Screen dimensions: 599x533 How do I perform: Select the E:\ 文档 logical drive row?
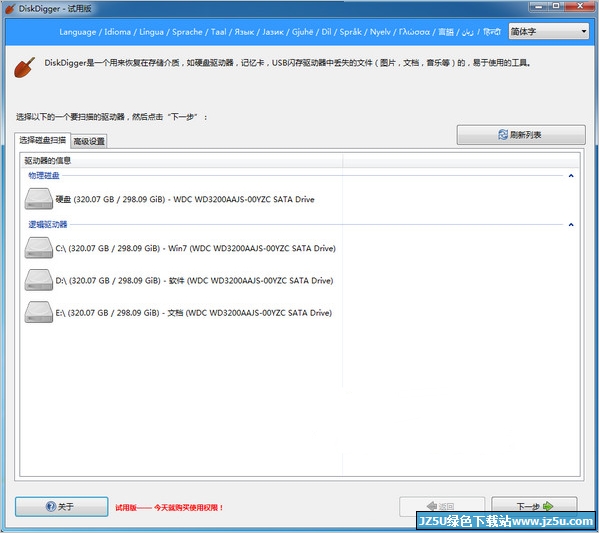(178, 312)
